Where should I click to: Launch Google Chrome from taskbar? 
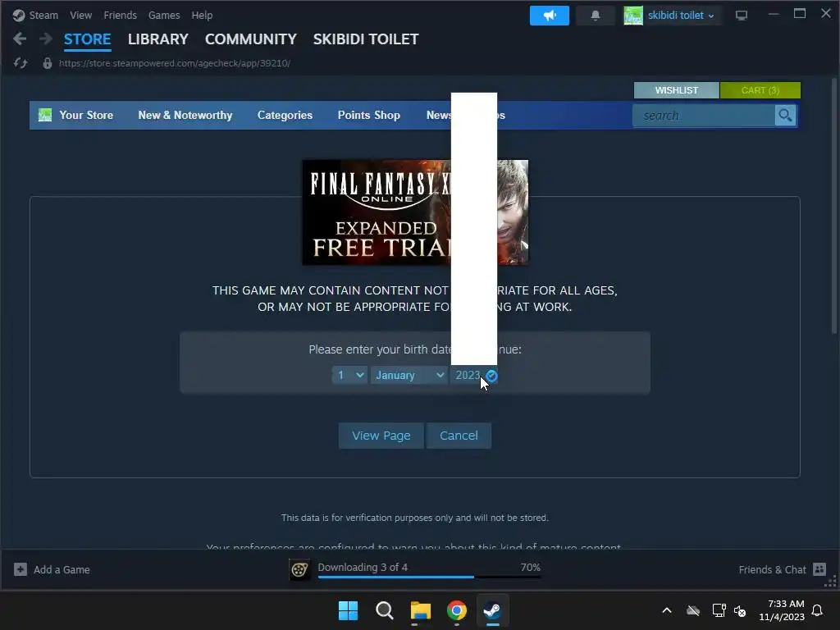pyautogui.click(x=456, y=610)
